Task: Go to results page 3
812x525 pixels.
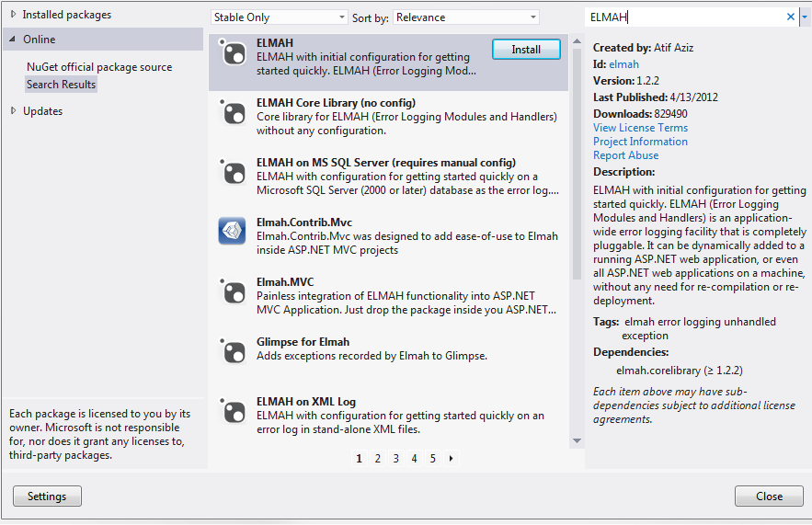Action: point(395,458)
